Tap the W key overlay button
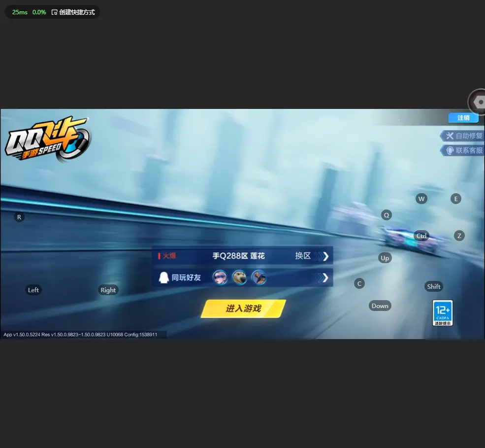Viewport: 485px width, 448px height. tap(421, 199)
